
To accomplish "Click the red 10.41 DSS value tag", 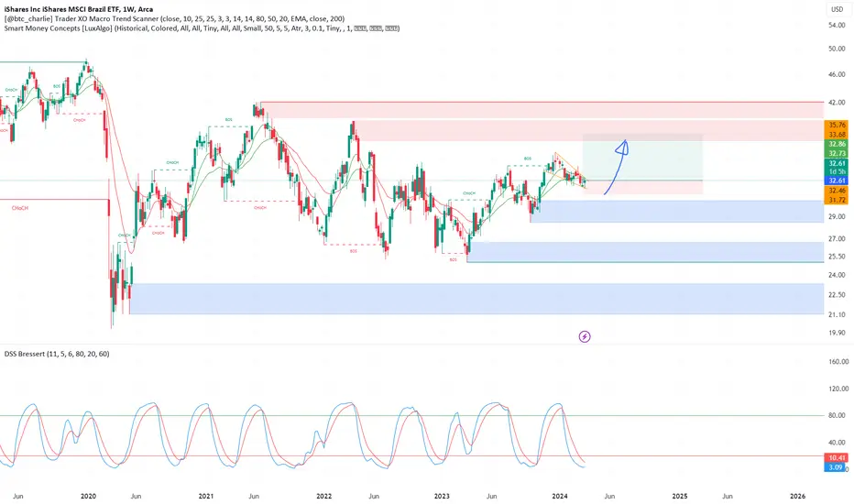I will pyautogui.click(x=836, y=457).
